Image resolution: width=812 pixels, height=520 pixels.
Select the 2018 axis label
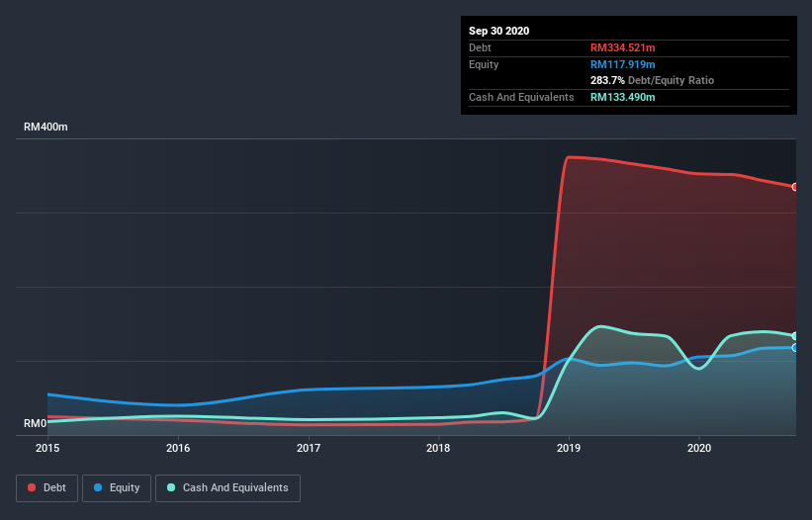438,448
